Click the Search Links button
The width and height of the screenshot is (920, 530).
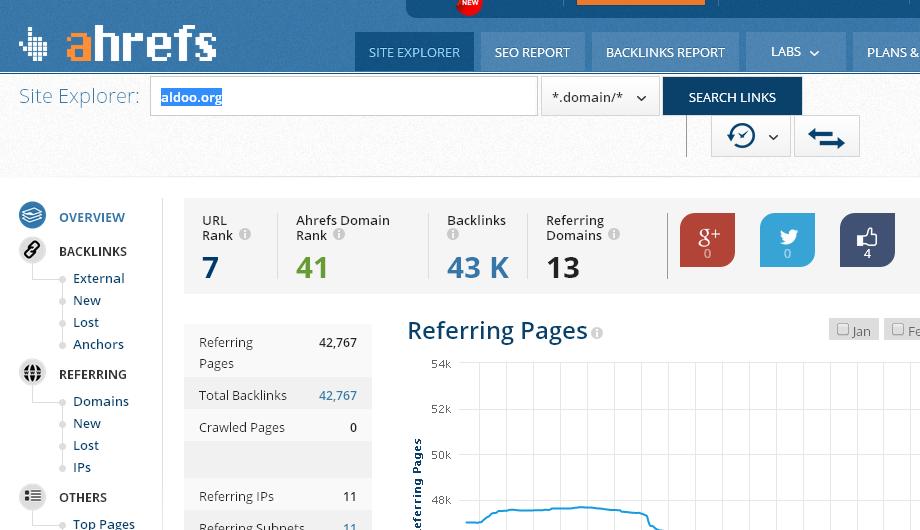[732, 97]
